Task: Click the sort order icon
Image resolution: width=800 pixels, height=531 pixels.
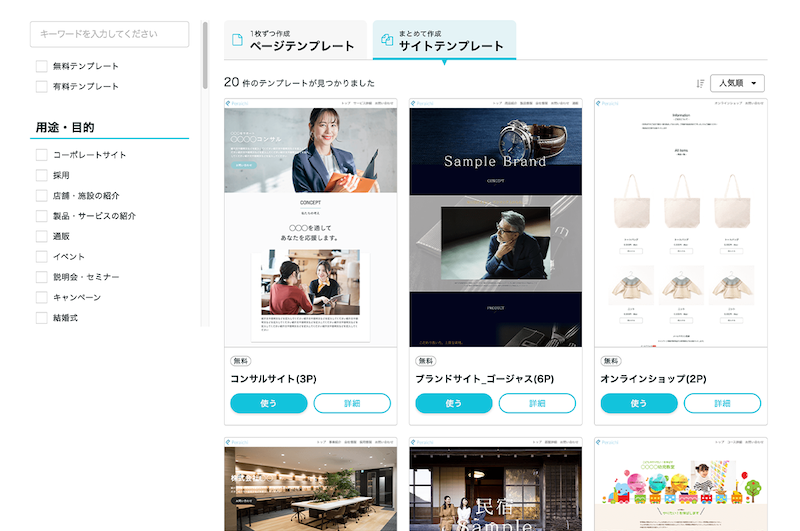Action: [x=701, y=84]
